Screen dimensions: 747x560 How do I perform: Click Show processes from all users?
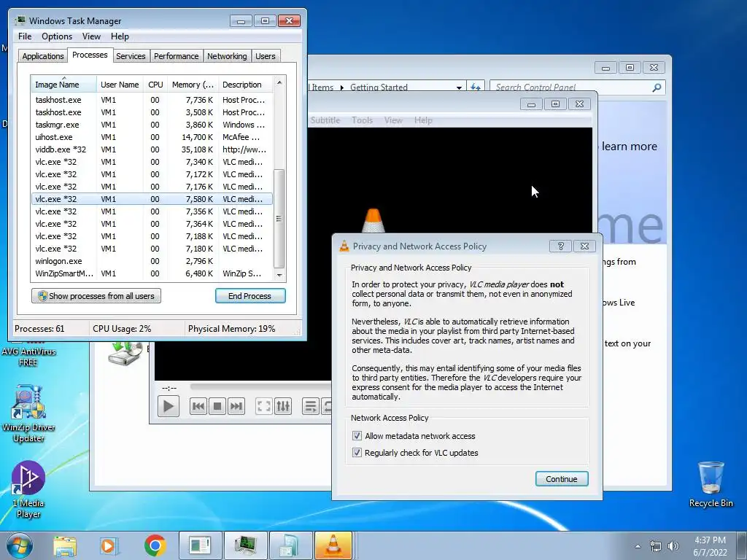pyautogui.click(x=96, y=296)
